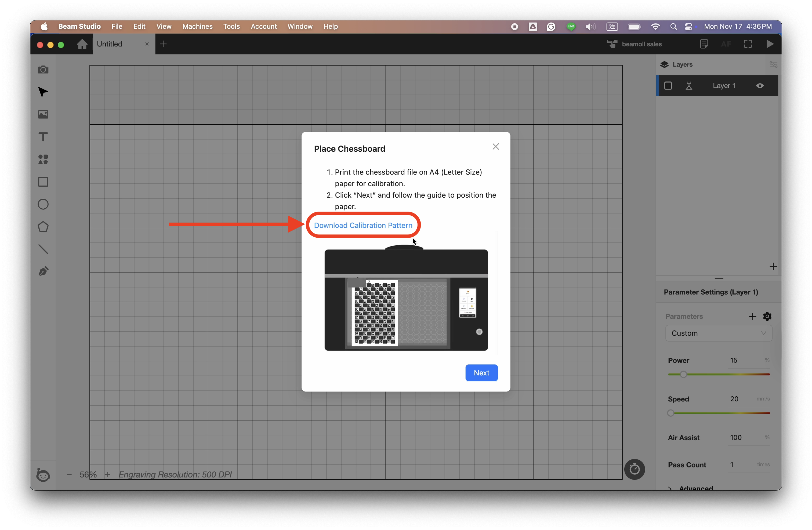The image size is (812, 530).
Task: Toggle the Layer 1 color checkbox
Action: 668,86
